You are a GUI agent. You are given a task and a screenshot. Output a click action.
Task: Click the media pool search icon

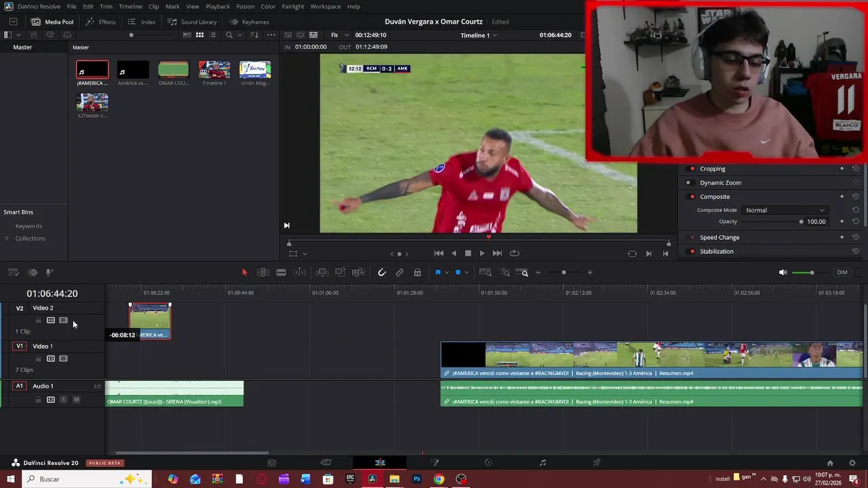229,35
